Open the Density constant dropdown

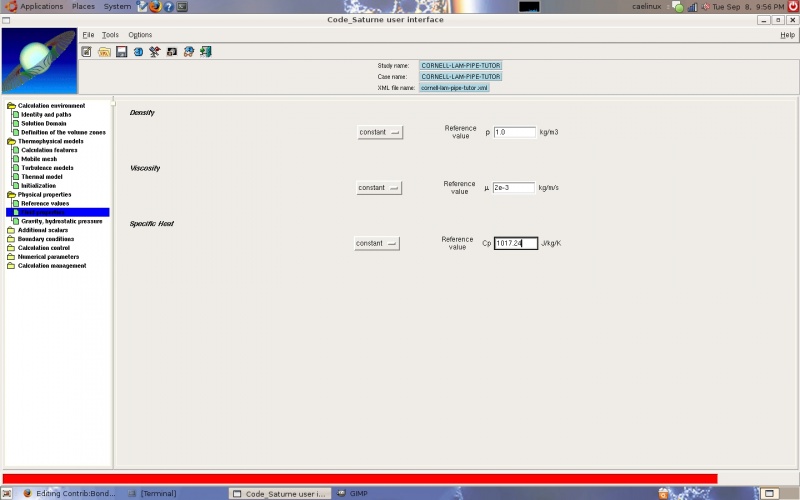tap(380, 132)
